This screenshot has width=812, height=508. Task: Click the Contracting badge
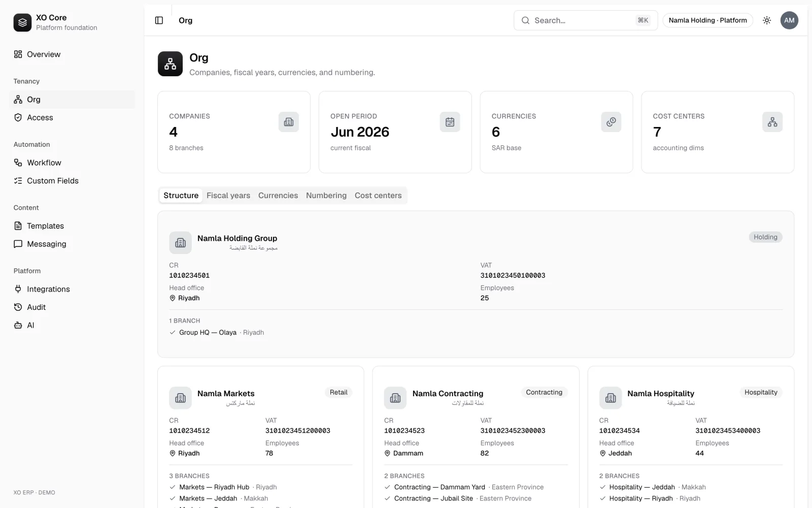(544, 392)
